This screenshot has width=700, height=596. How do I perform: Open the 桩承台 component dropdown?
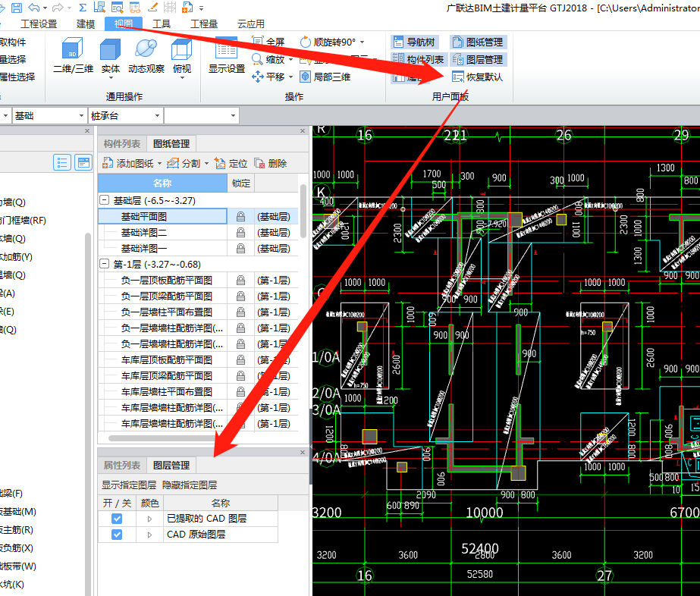pos(157,115)
